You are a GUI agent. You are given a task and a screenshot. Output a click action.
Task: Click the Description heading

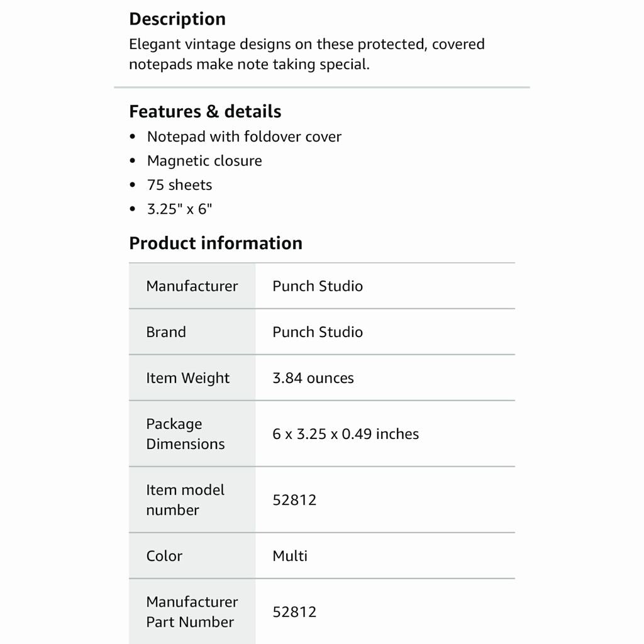click(x=177, y=19)
